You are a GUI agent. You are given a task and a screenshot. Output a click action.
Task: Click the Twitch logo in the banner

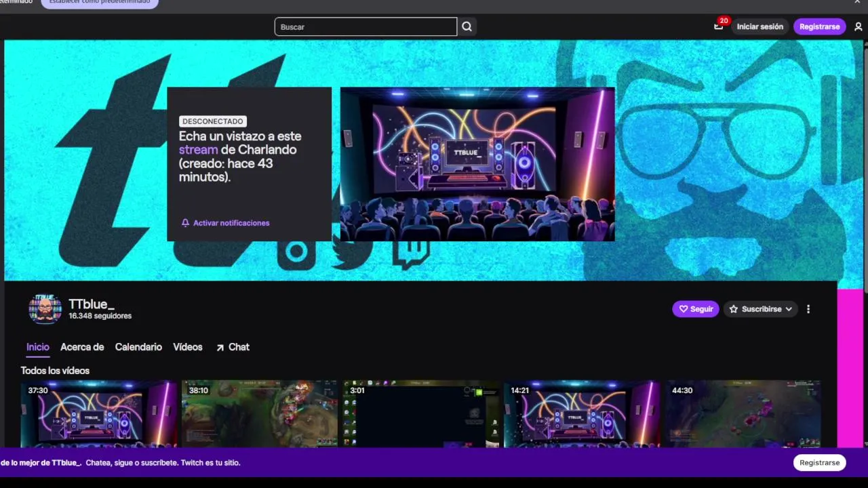(x=411, y=253)
